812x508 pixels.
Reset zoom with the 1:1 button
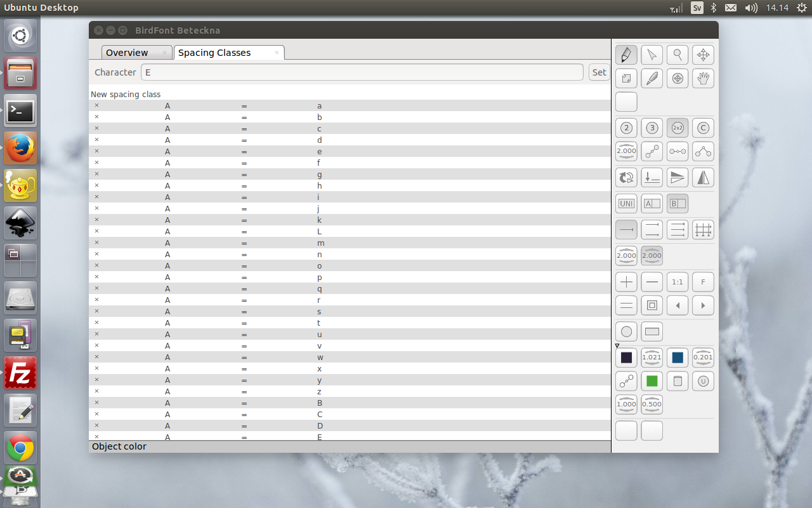pos(678,282)
